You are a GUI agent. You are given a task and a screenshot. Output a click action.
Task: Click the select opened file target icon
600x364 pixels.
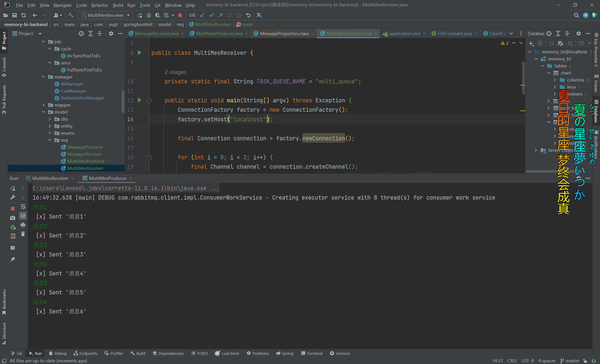(x=81, y=33)
